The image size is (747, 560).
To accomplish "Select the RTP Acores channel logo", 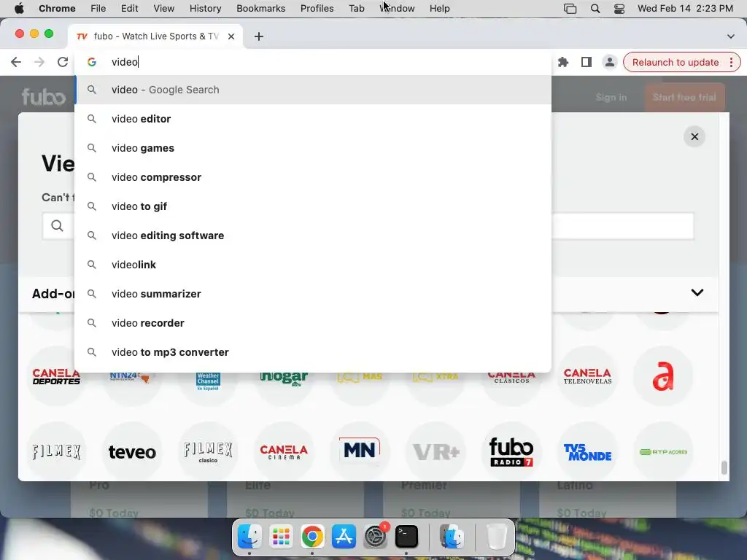I will (663, 451).
